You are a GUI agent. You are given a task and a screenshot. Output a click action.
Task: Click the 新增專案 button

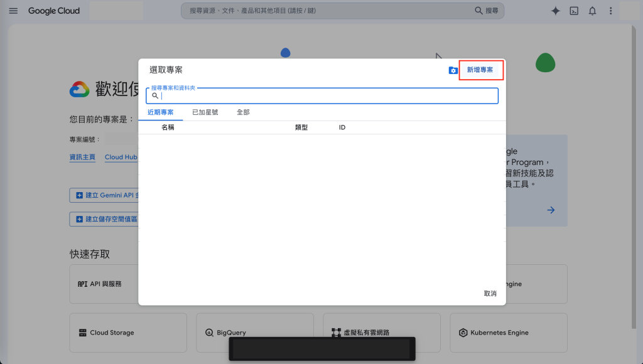[x=480, y=70]
